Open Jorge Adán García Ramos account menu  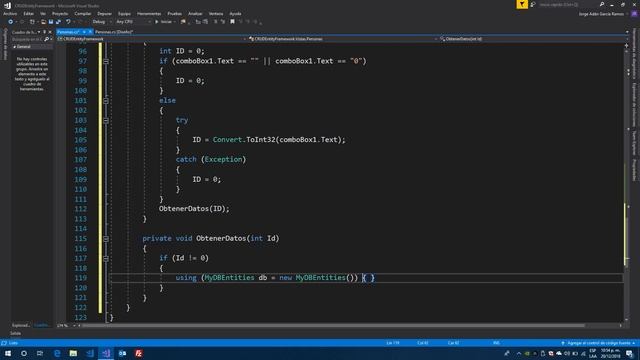pos(601,14)
